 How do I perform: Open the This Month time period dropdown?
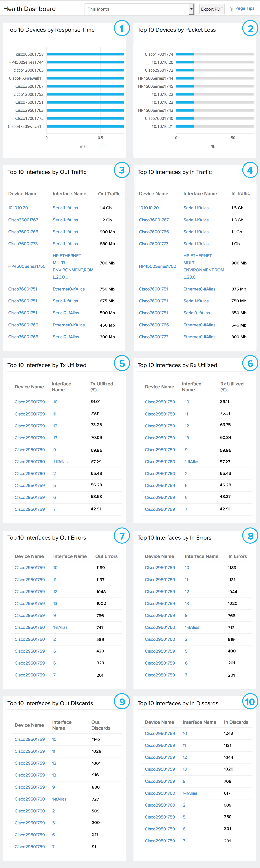137,9
